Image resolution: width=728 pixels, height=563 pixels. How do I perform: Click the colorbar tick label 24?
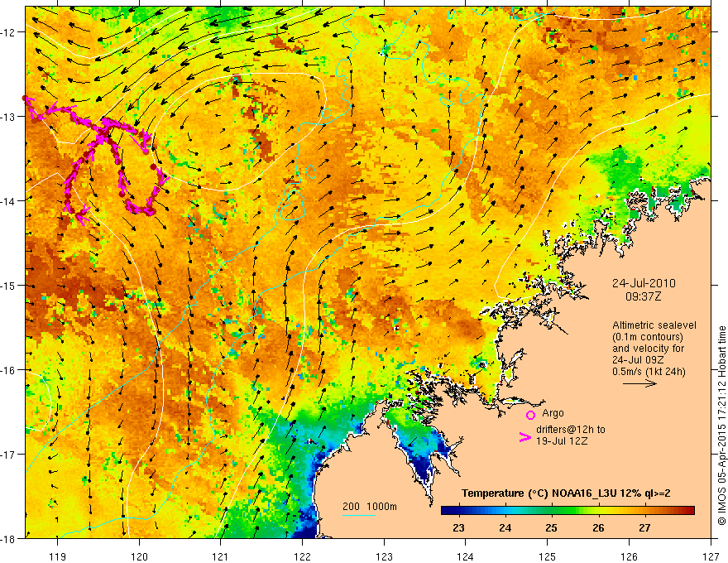click(505, 527)
